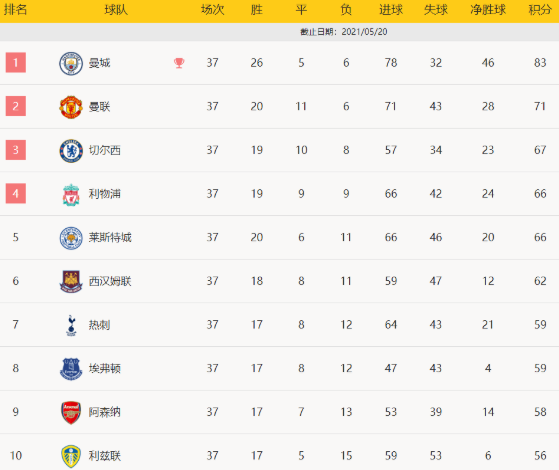Click the Chelsea club crest
559x470 pixels.
[71, 151]
